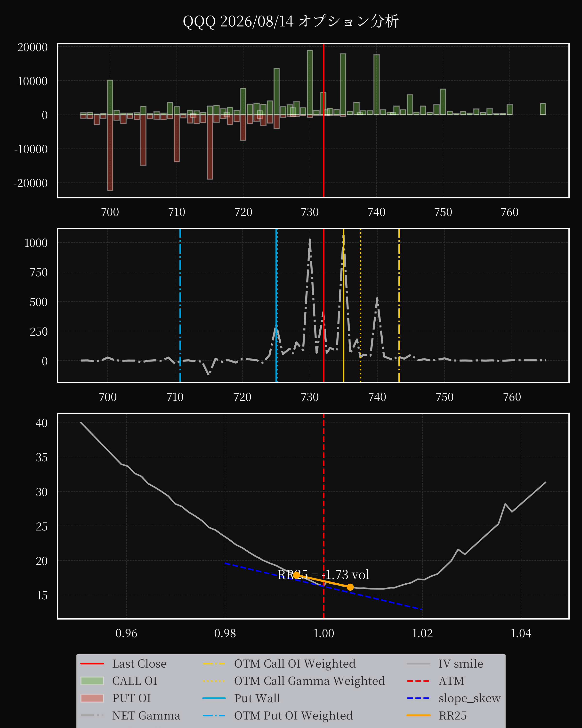The height and width of the screenshot is (728, 582).
Task: Pick the "IV smile" legend label
Action: click(x=461, y=663)
